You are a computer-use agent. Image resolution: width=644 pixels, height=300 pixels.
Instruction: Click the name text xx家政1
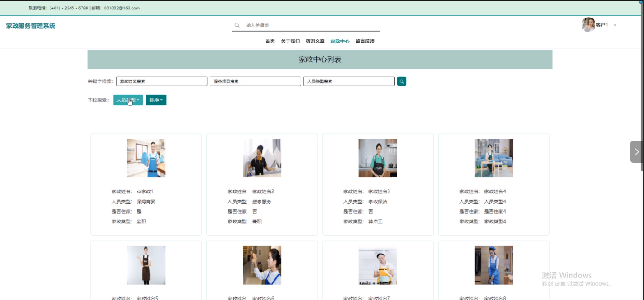(145, 191)
